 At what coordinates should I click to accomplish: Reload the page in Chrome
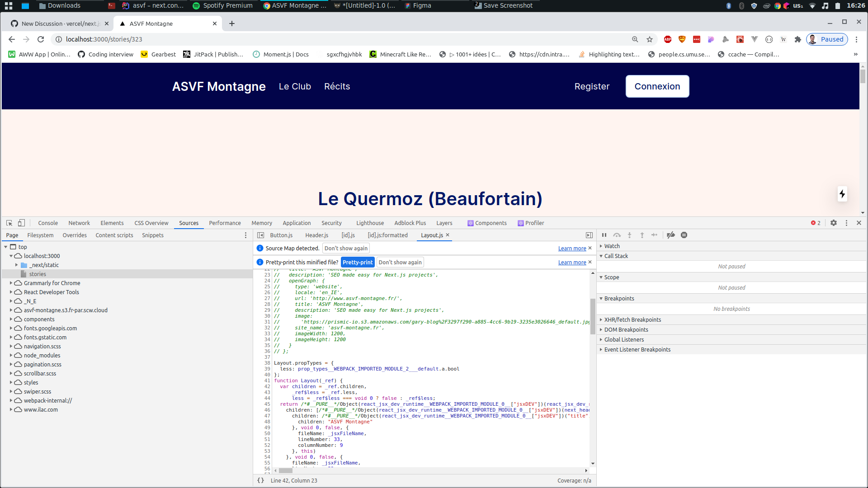pos(41,39)
